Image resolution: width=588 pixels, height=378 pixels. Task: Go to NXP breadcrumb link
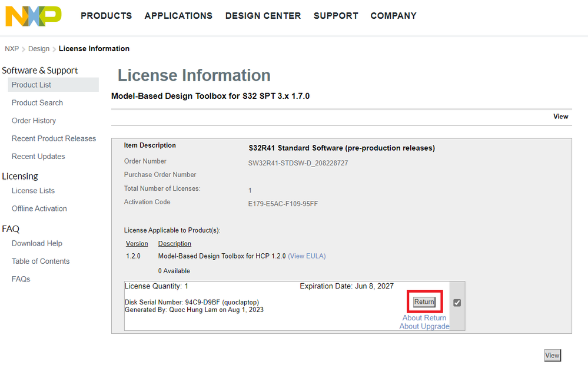[12, 49]
